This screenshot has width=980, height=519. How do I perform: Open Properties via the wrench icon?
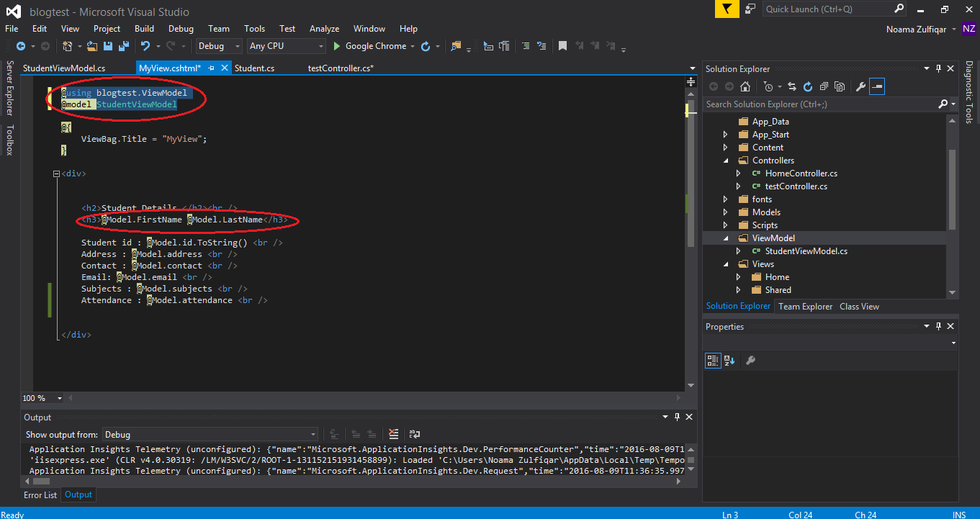tap(861, 86)
